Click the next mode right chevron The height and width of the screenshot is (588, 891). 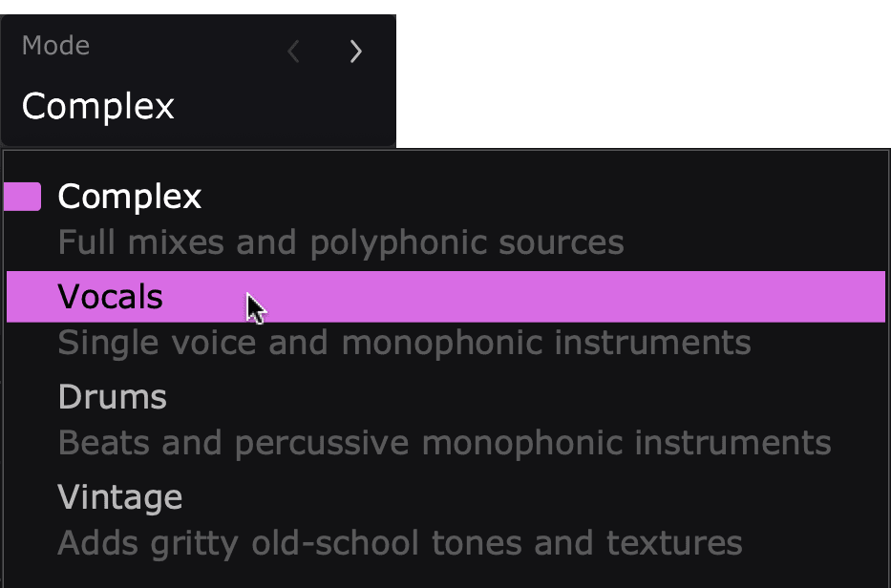point(355,52)
